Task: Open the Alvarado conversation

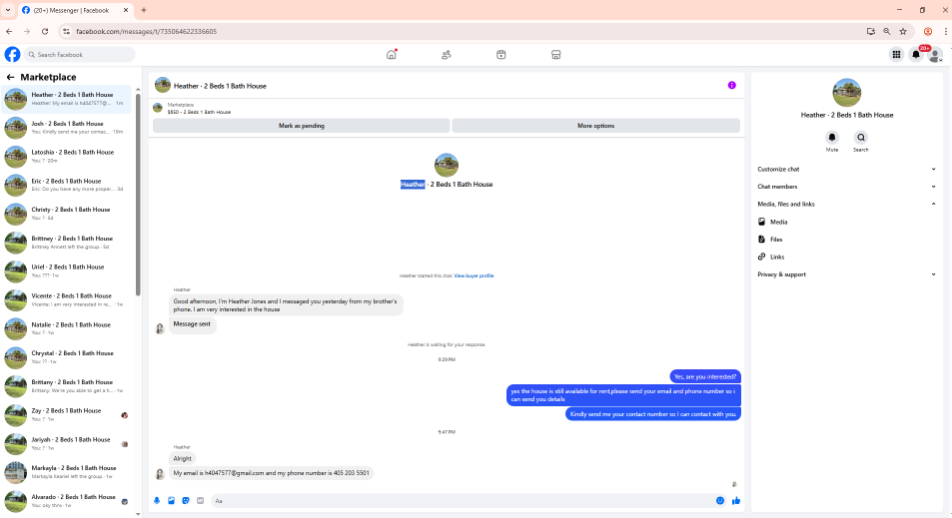Action: coord(66,501)
